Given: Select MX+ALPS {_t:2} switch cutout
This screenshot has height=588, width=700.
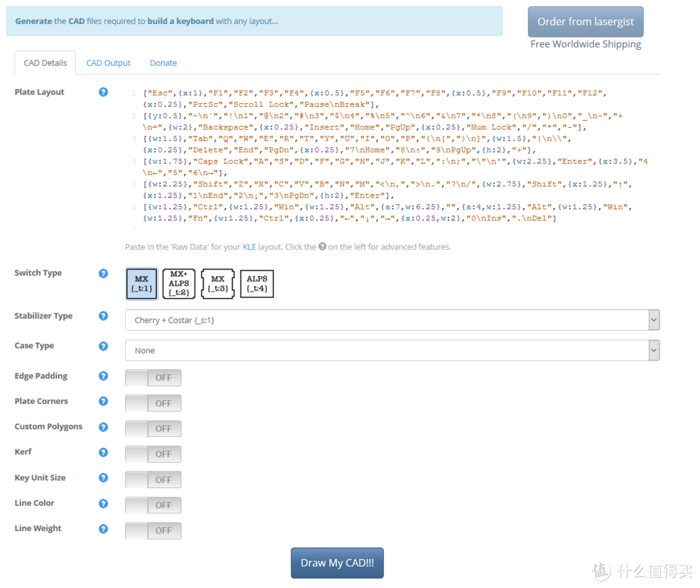Looking at the screenshot, I should point(179,283).
